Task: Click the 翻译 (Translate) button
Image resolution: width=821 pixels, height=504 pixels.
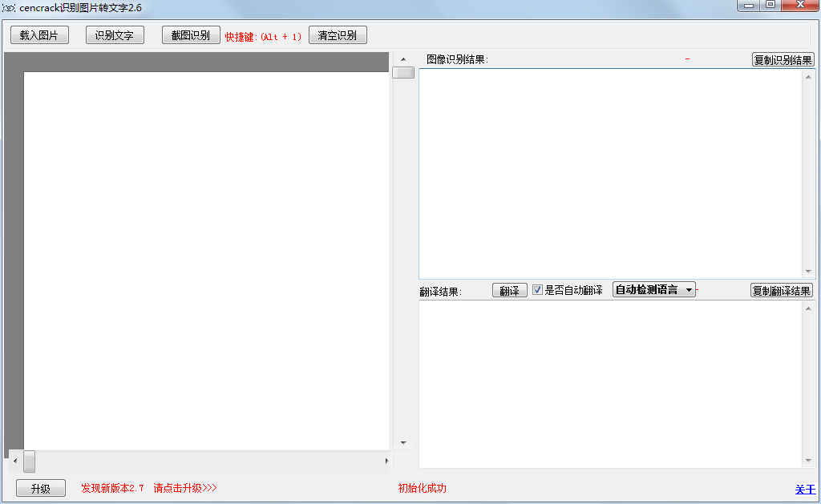Action: point(509,289)
